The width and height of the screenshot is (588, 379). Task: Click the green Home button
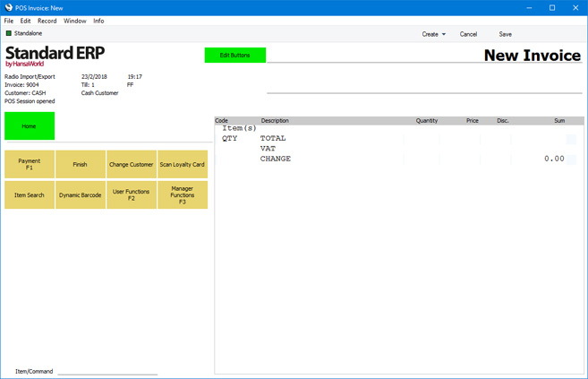click(x=30, y=126)
